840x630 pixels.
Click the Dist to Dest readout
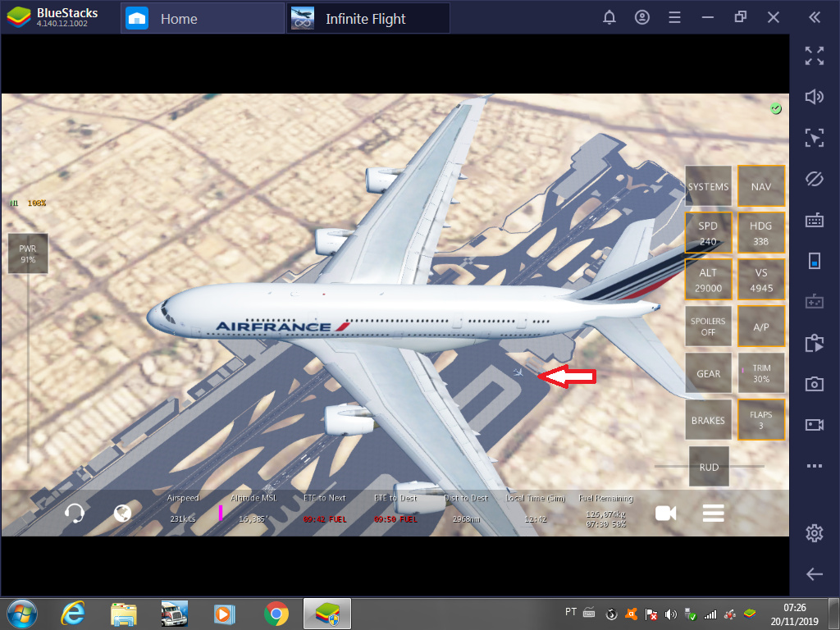(x=466, y=509)
